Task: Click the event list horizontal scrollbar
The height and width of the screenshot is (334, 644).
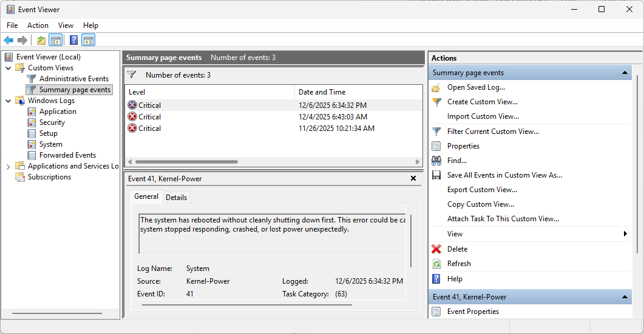Action: coord(186,162)
